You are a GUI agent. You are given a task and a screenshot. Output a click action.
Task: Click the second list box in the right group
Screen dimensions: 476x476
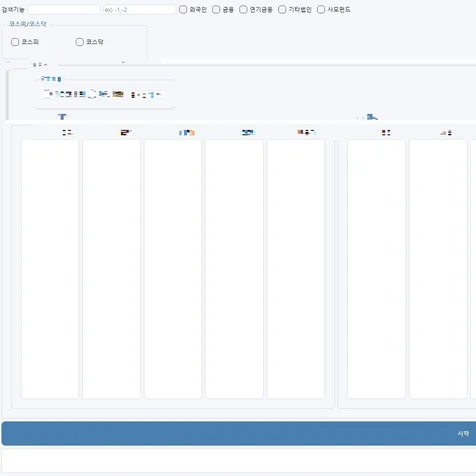tap(438, 269)
